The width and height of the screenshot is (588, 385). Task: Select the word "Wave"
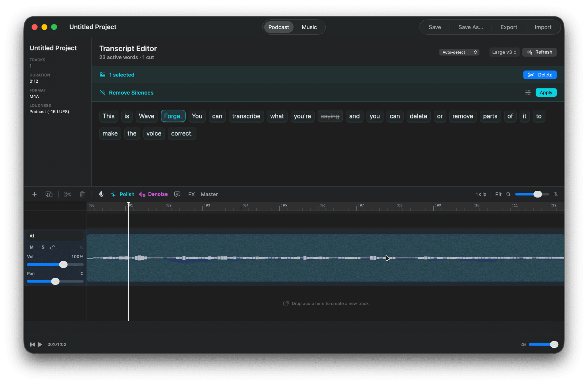(x=147, y=116)
